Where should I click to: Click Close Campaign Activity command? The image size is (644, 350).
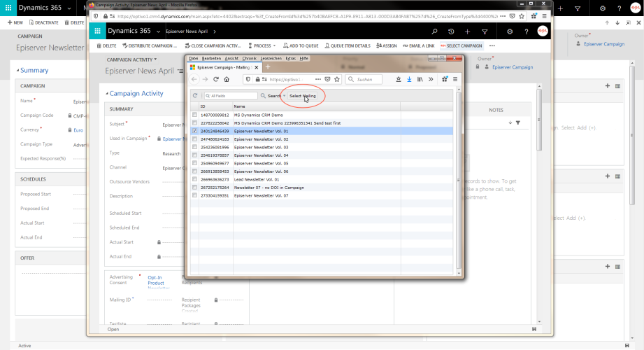213,45
